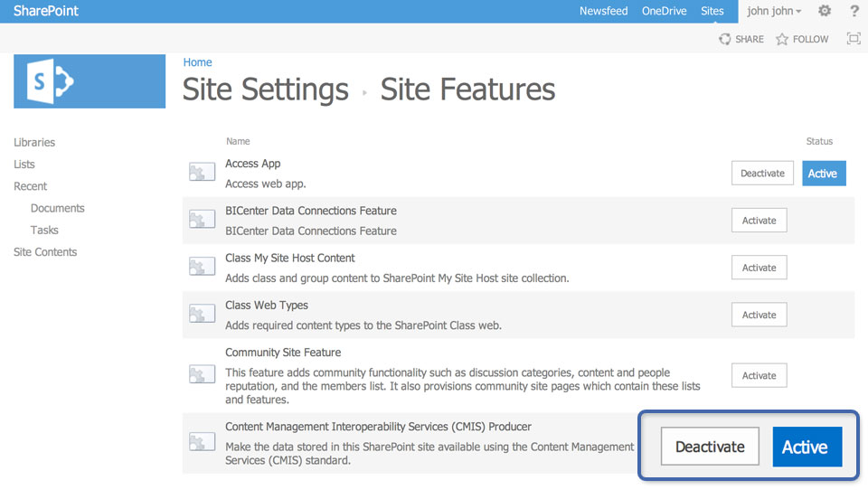Select Content Management Interoperability Services title
Screen dimensions: 868x490
coord(378,427)
